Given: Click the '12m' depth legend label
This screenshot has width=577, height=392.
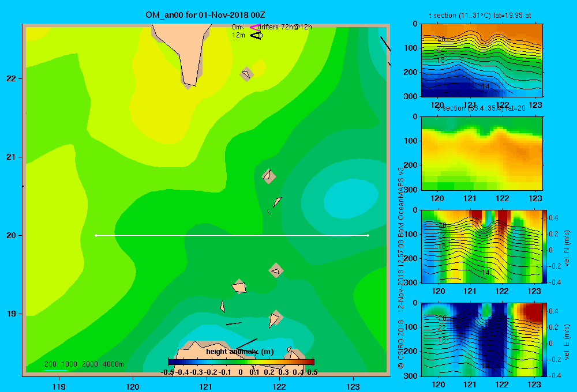Looking at the screenshot, I should pyautogui.click(x=238, y=35).
